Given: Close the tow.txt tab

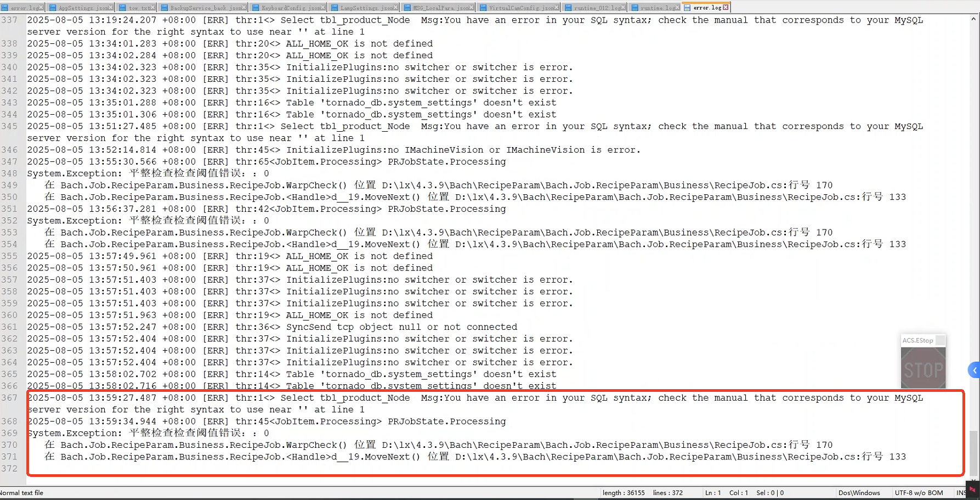Looking at the screenshot, I should [153, 8].
